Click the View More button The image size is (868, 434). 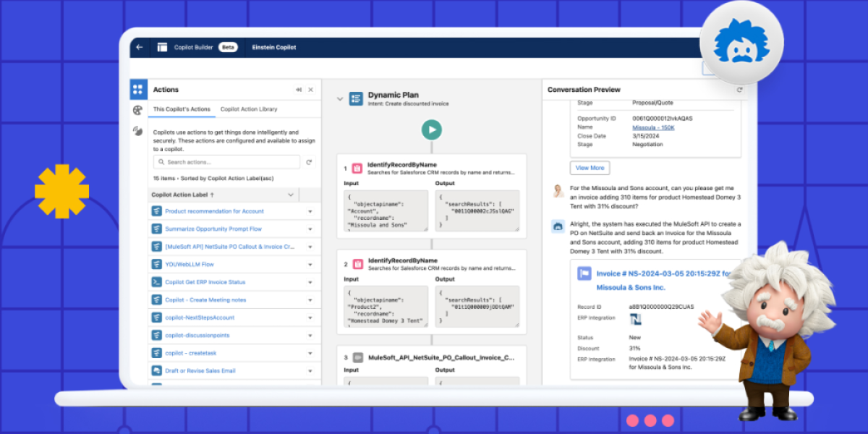pos(590,168)
